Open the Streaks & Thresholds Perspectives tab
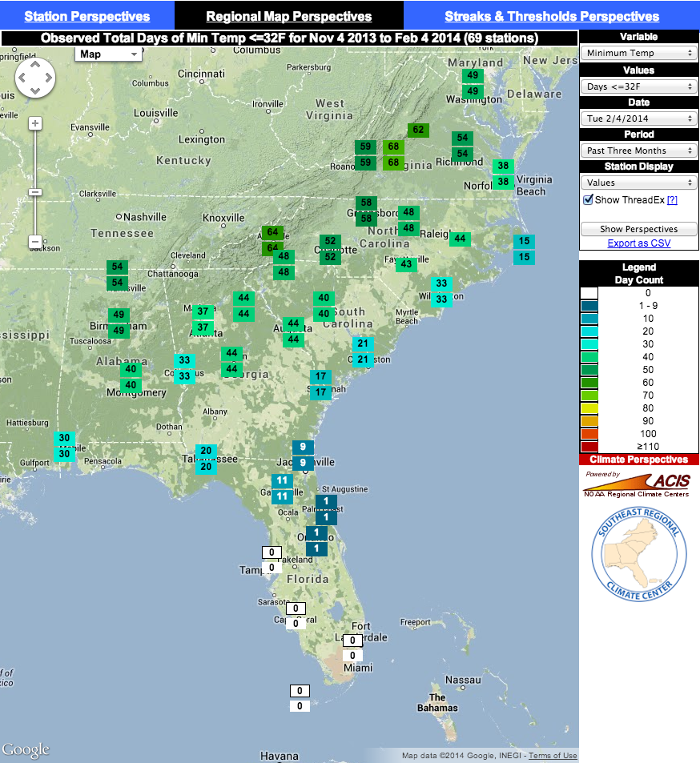 [x=552, y=16]
